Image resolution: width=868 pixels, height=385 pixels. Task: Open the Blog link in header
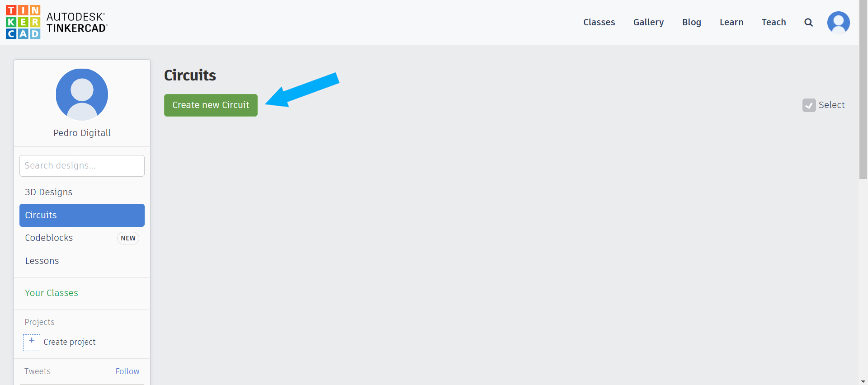tap(691, 22)
